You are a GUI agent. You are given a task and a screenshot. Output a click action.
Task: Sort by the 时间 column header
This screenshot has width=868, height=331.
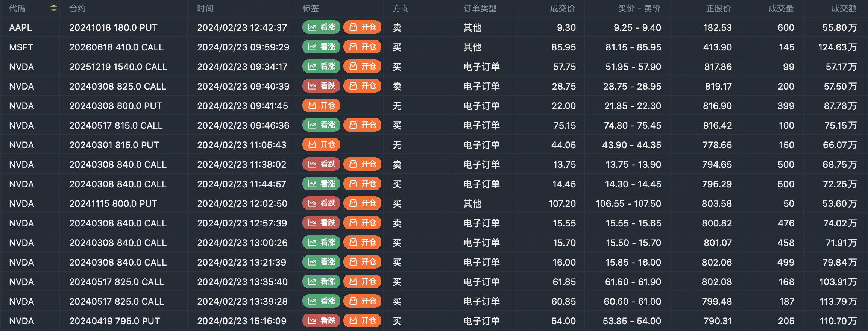pyautogui.click(x=205, y=8)
